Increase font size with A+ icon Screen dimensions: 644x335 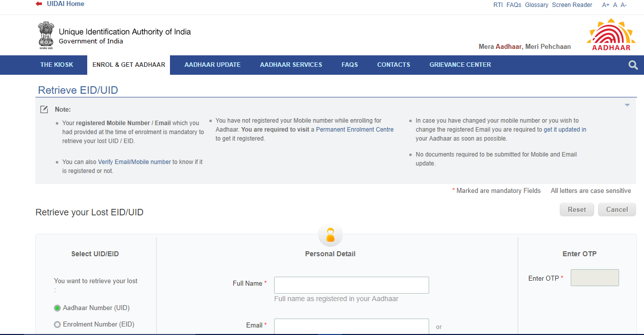606,4
